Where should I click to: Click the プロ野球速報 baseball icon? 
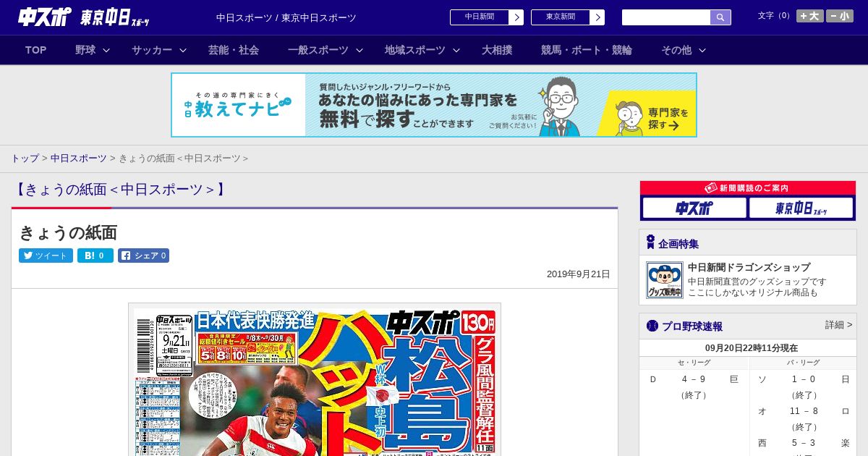click(x=652, y=326)
